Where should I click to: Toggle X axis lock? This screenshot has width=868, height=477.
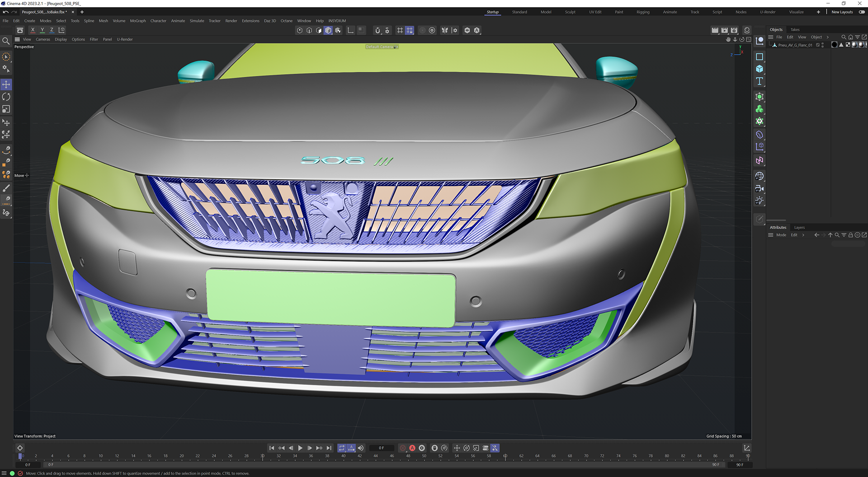pos(33,30)
